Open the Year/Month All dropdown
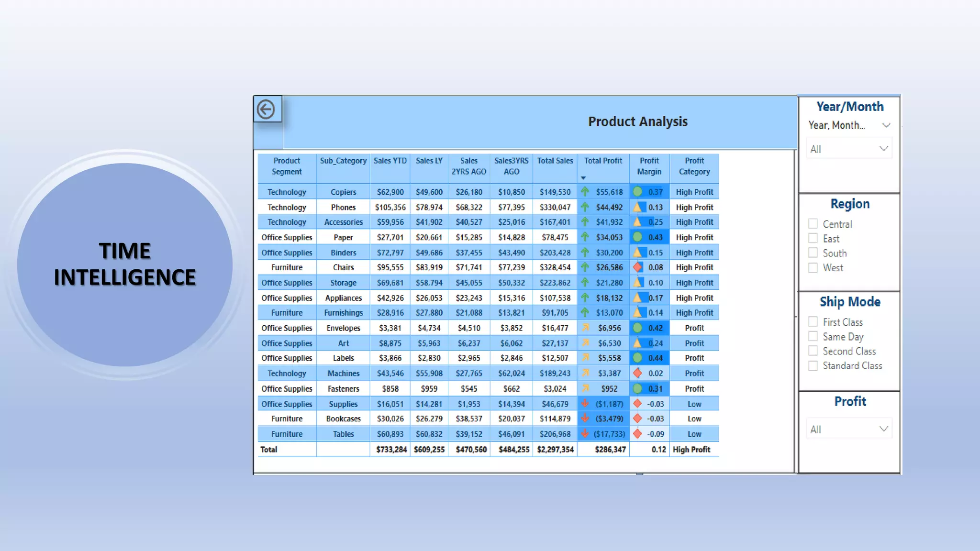980x551 pixels. point(849,149)
